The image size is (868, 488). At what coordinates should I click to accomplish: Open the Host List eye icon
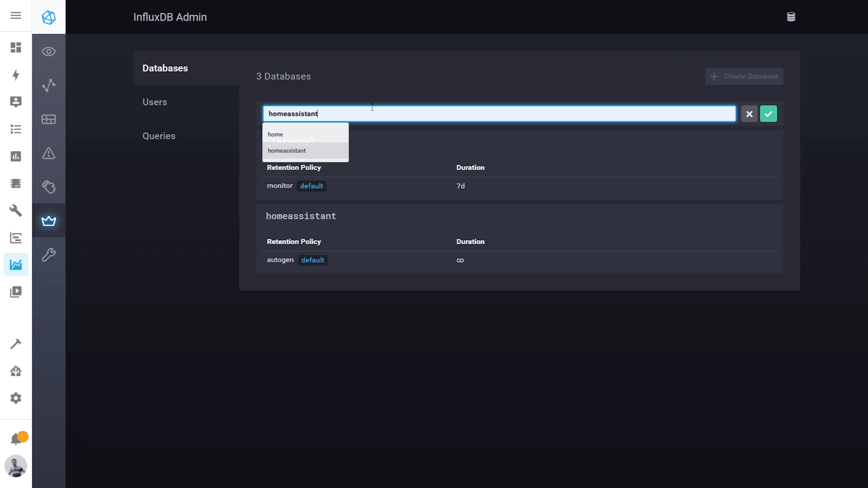48,51
